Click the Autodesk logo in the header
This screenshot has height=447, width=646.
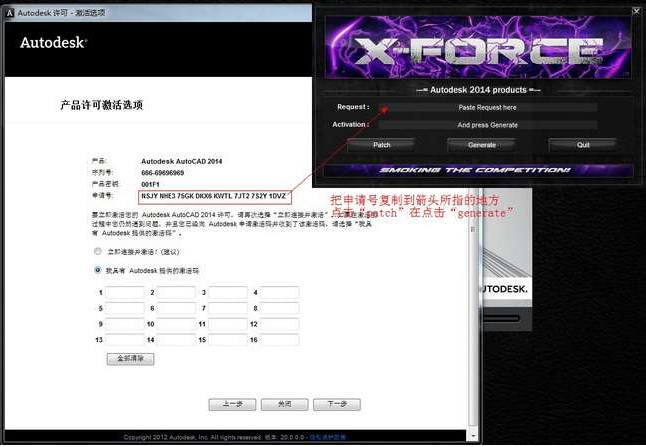(52, 43)
